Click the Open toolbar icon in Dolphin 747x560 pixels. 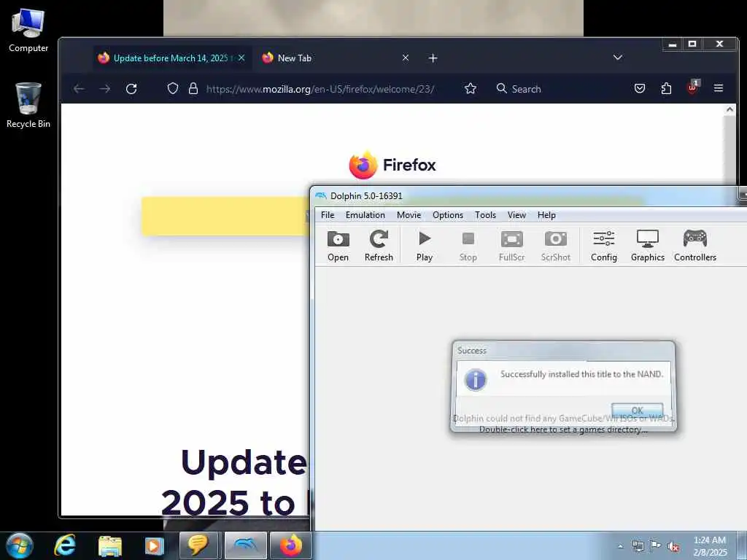coord(338,246)
